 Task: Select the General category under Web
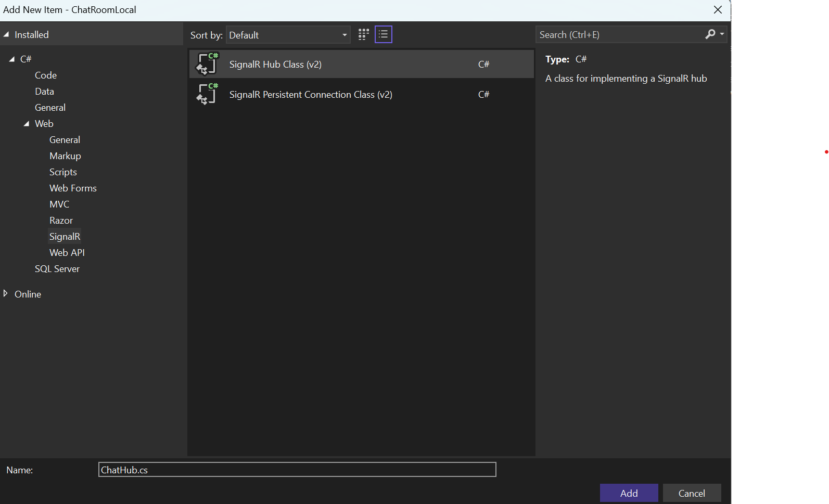[x=65, y=140]
